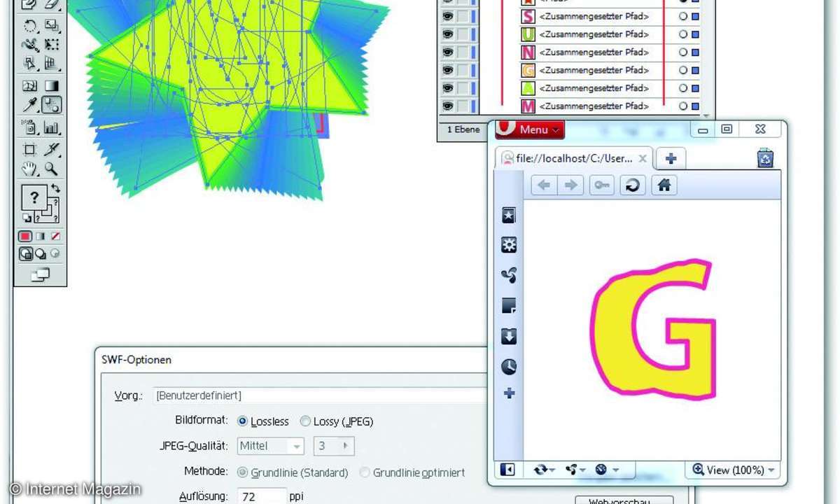Change the screen mode in the toolbox

[x=41, y=275]
